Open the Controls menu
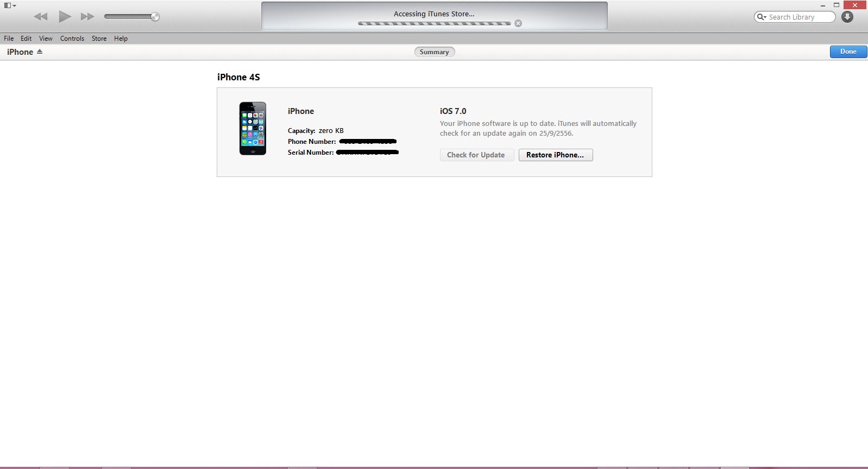The width and height of the screenshot is (868, 469). coord(72,39)
